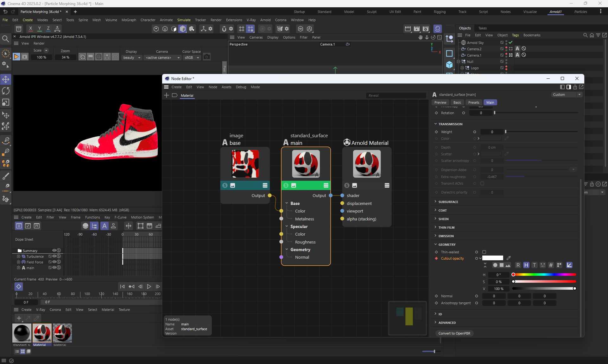608x364 pixels.
Task: Switch to the Presets tab
Action: 473,102
